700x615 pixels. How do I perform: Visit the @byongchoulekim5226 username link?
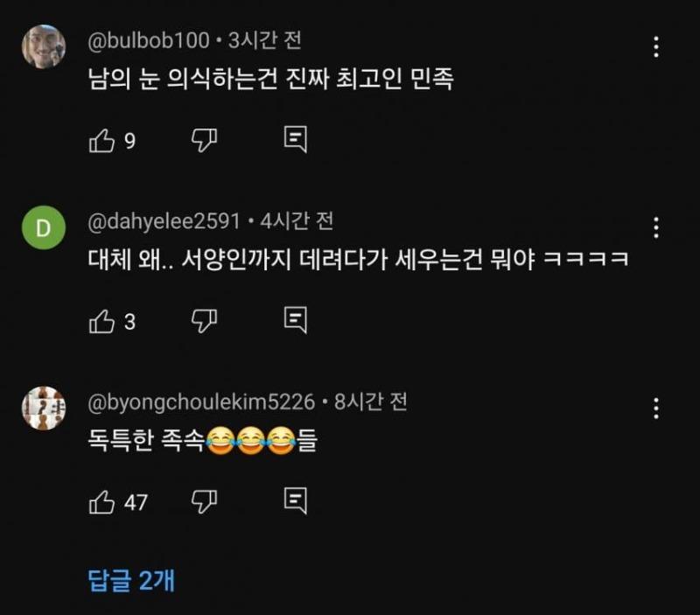click(201, 402)
